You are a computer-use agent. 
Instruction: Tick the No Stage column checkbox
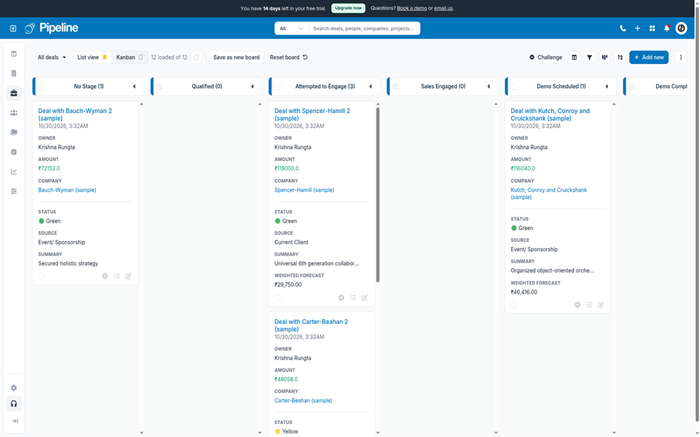(42, 87)
